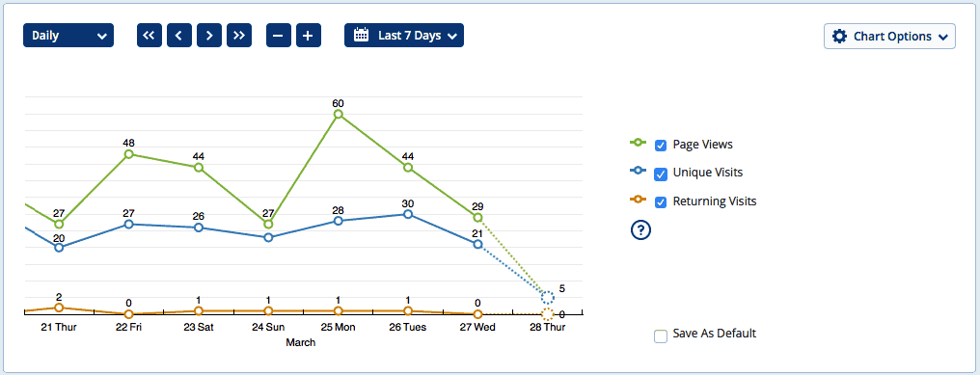The width and height of the screenshot is (980, 375).
Task: Disable the Returning Visits series checkbox
Action: [661, 202]
